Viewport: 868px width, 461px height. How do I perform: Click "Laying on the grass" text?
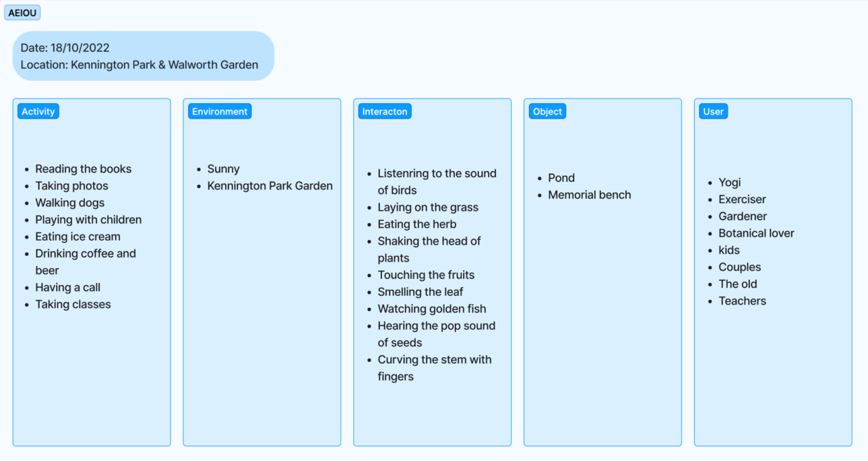pyautogui.click(x=427, y=208)
